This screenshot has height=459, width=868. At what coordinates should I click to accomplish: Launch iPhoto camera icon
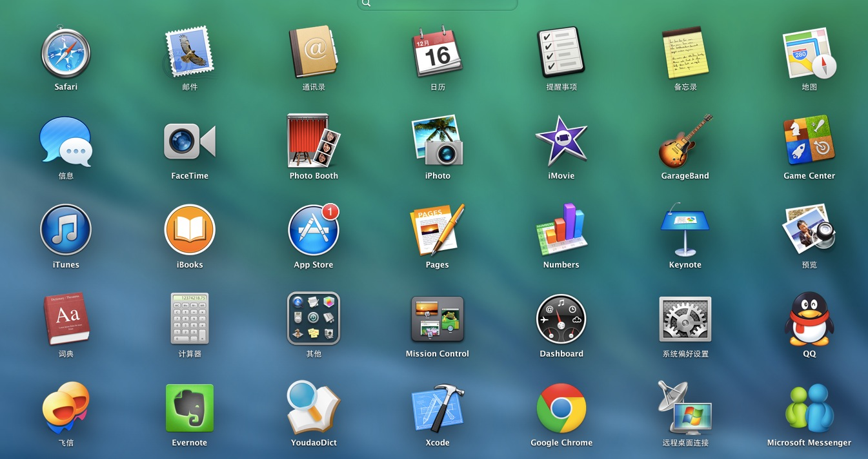coord(438,141)
